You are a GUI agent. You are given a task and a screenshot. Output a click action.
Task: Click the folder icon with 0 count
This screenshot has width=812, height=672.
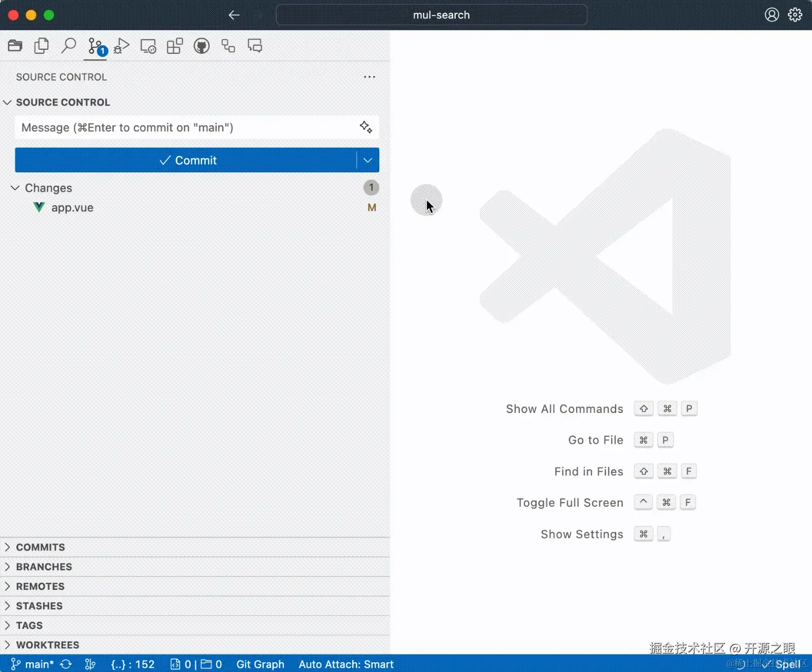(211, 664)
